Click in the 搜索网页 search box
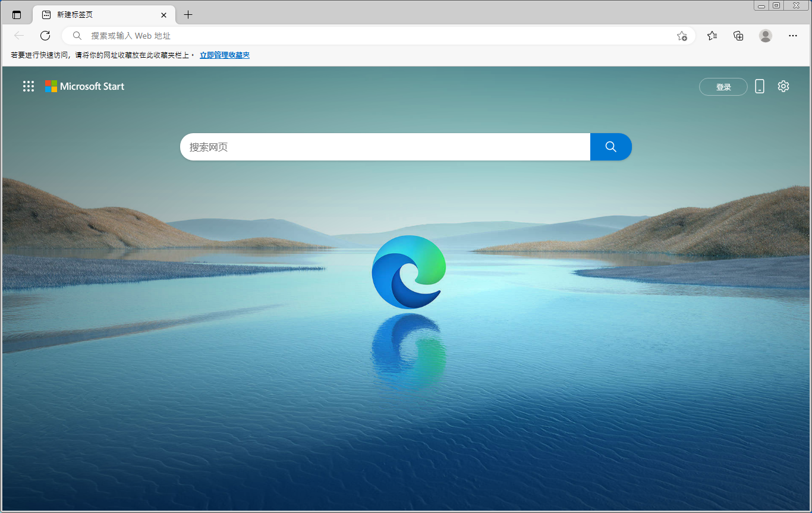Image resolution: width=812 pixels, height=513 pixels. pos(385,147)
